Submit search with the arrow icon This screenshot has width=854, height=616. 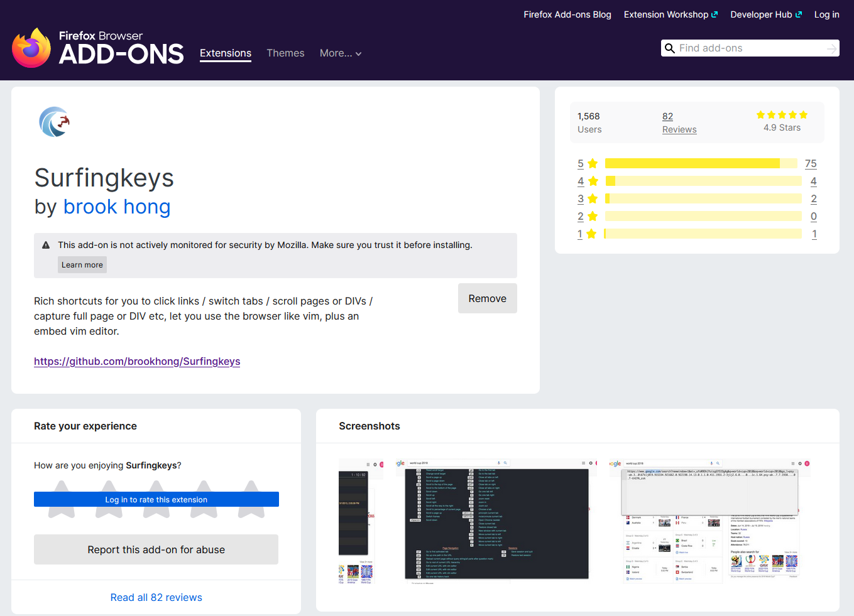[x=831, y=48]
